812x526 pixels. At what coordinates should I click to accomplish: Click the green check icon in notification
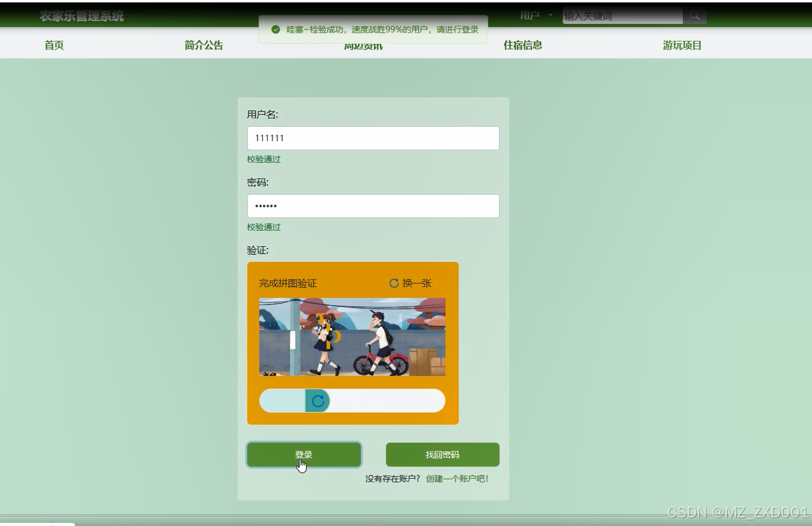pyautogui.click(x=276, y=30)
